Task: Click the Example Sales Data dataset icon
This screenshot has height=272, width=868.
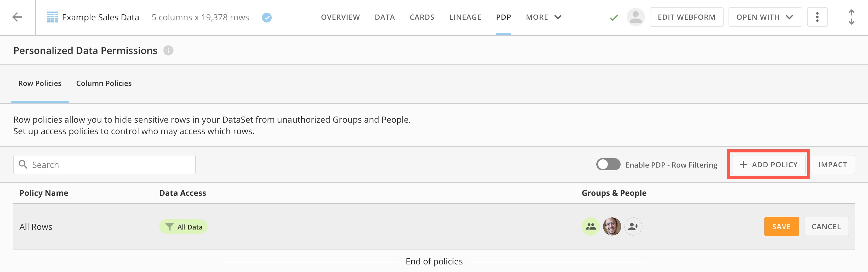Action: pos(52,17)
